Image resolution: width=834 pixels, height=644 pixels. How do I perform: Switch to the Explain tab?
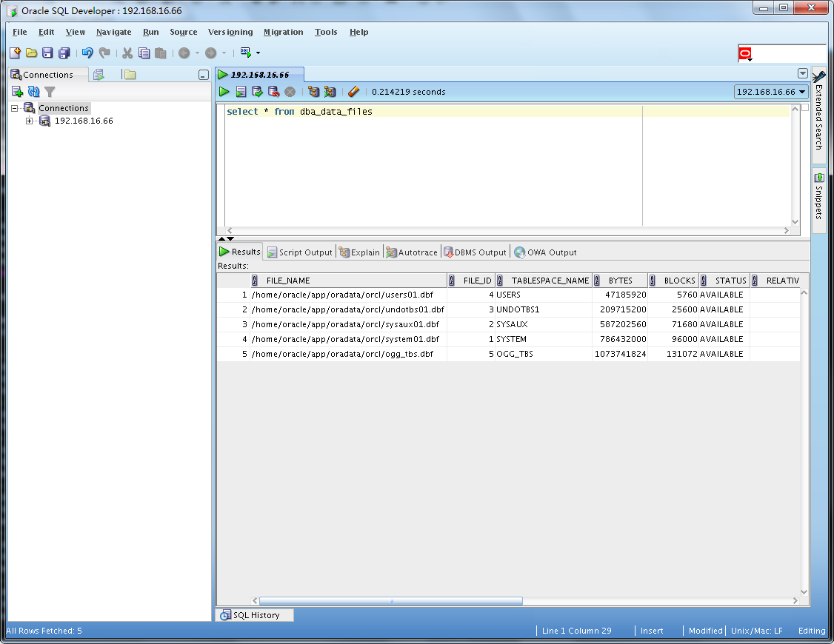(x=359, y=252)
